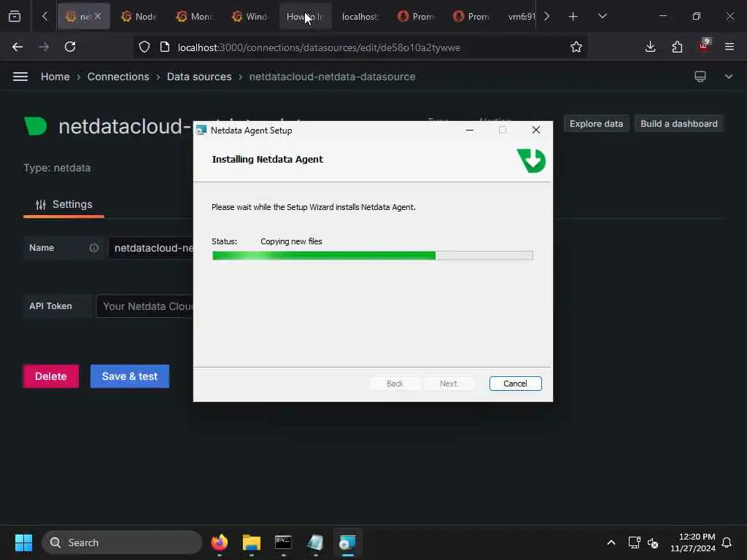
Task: Click the taskbar Search box
Action: point(122,542)
